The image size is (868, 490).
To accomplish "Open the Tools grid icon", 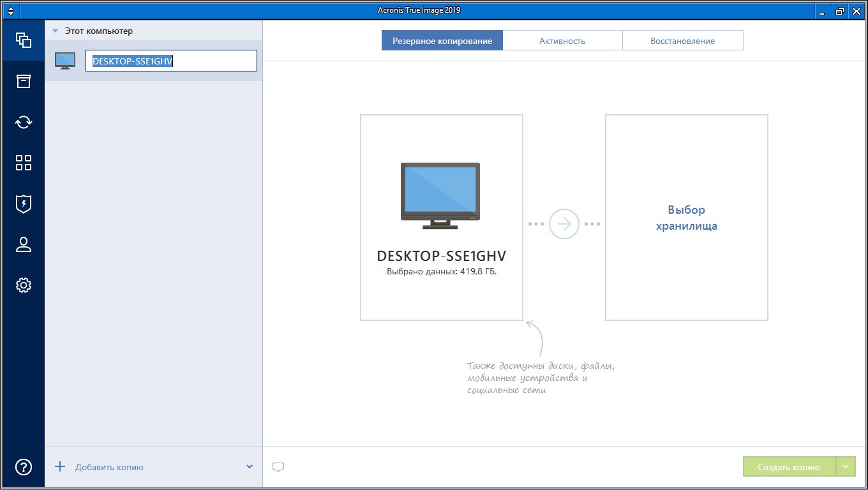I will (24, 163).
